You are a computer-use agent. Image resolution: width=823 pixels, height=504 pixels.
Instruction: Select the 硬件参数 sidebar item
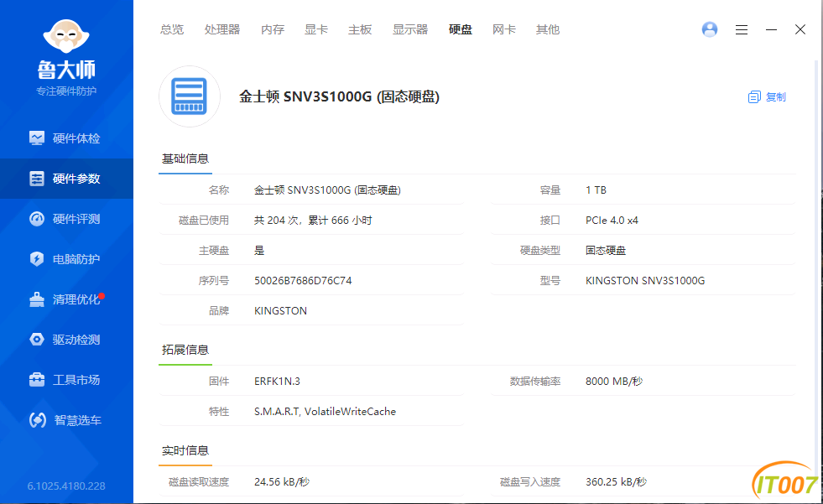66,179
